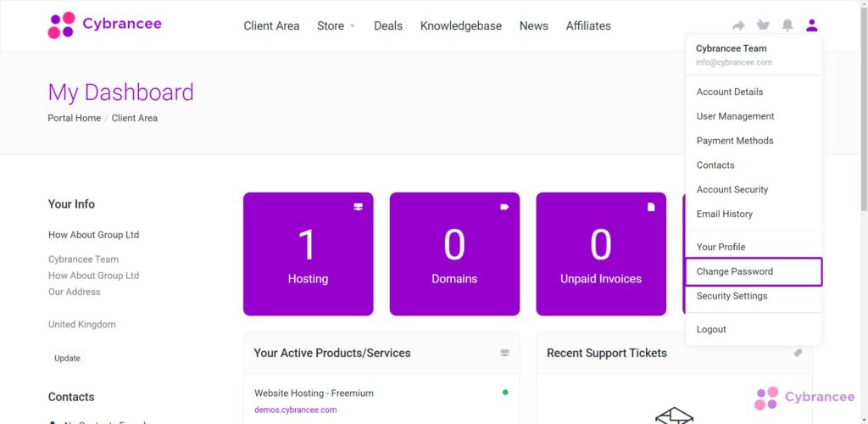The width and height of the screenshot is (868, 424).
Task: Open Knowledgebase in the navigation bar
Action: 460,26
